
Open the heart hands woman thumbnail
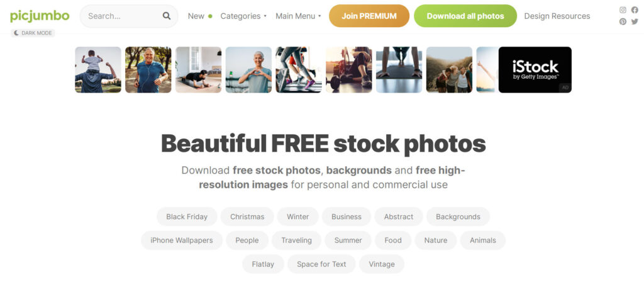click(x=248, y=69)
